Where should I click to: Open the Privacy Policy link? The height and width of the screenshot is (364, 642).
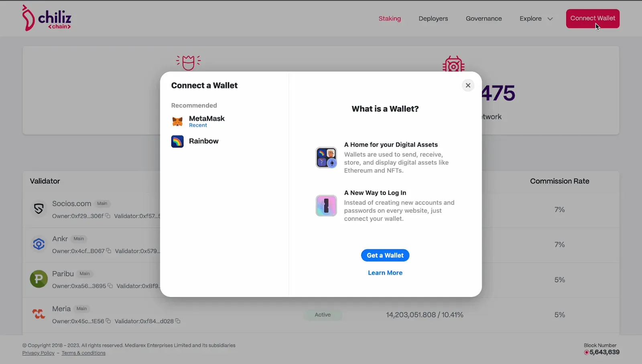tap(39, 353)
